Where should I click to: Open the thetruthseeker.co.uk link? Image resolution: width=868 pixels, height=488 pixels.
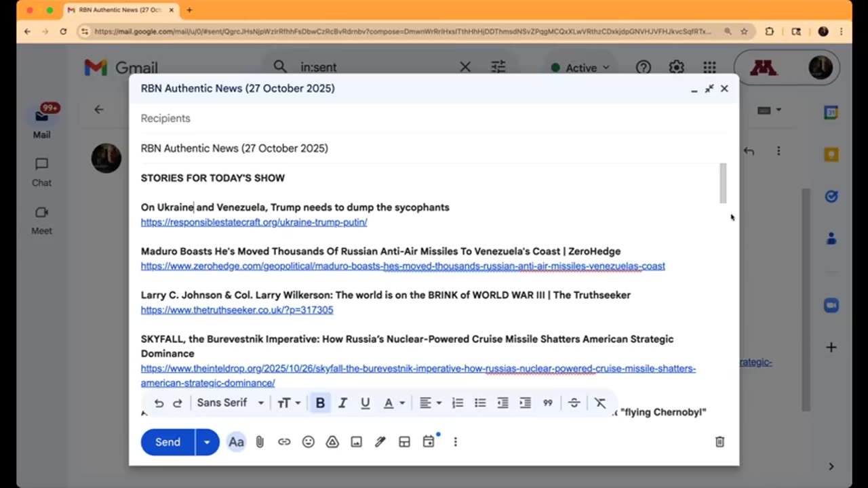point(237,310)
